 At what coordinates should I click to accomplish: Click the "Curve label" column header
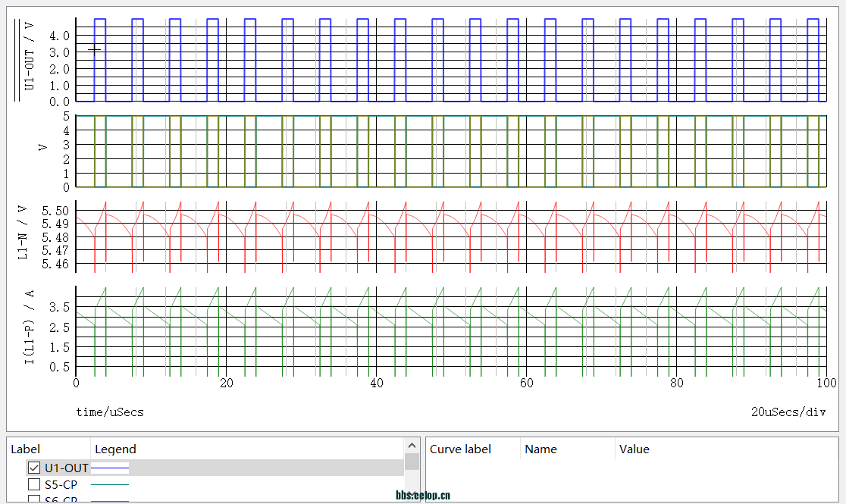pos(460,449)
